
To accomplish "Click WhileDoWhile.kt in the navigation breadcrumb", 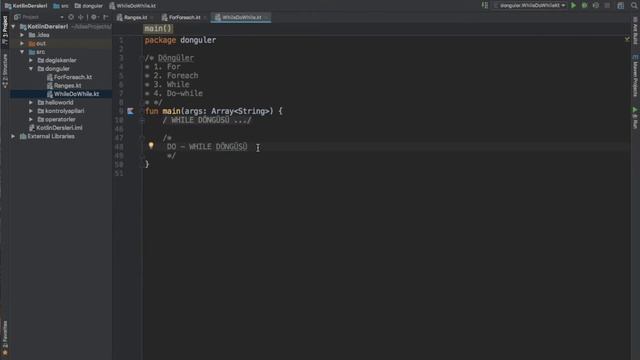I will (132, 6).
